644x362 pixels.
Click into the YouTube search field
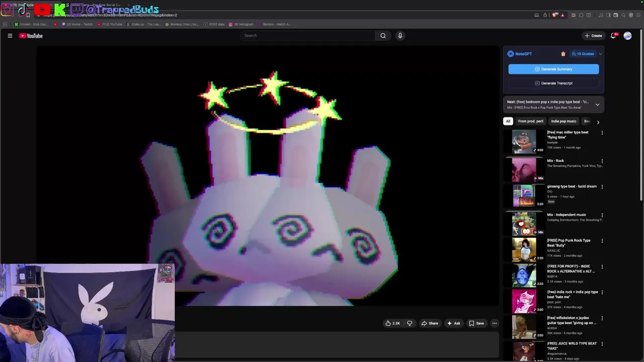(307, 36)
